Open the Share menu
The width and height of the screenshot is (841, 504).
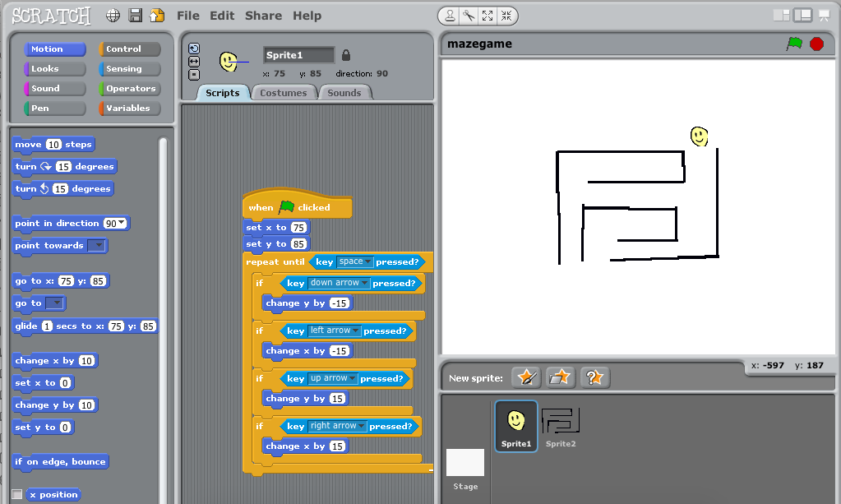262,15
